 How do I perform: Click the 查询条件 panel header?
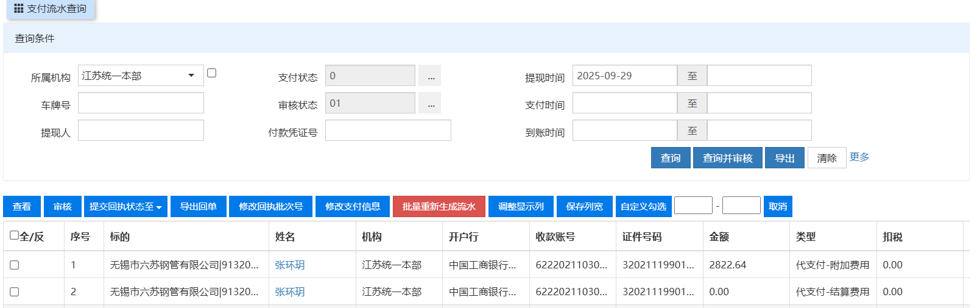click(486, 38)
